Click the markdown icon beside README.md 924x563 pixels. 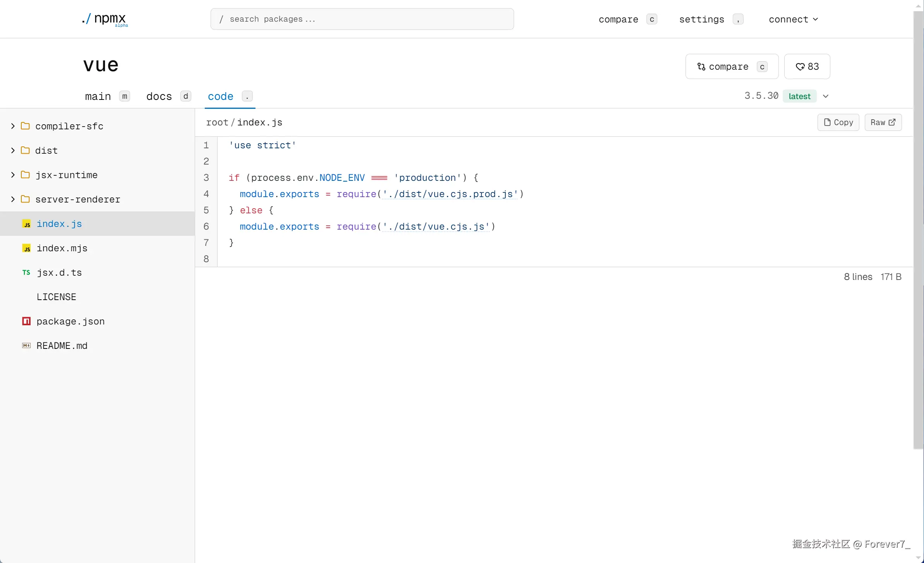pyautogui.click(x=26, y=346)
